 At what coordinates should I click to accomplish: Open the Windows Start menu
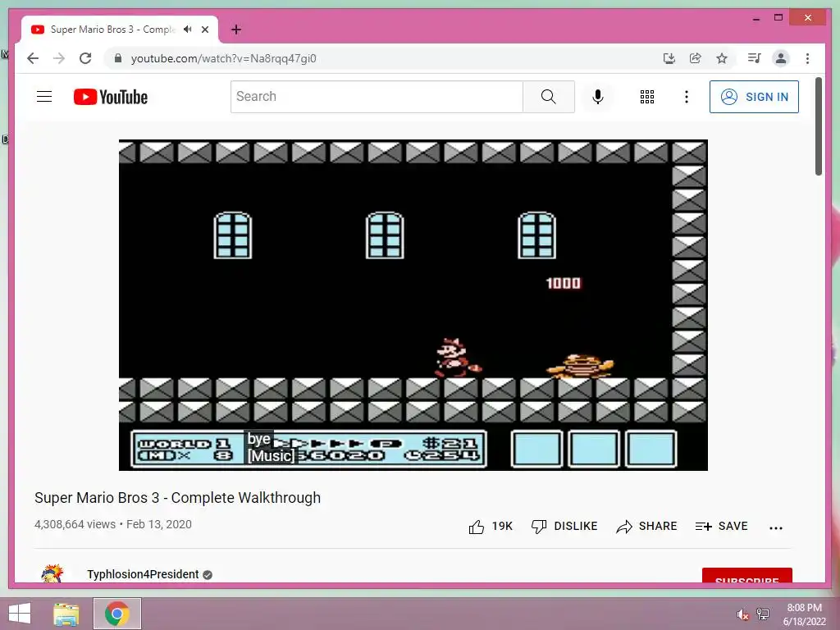coord(20,614)
